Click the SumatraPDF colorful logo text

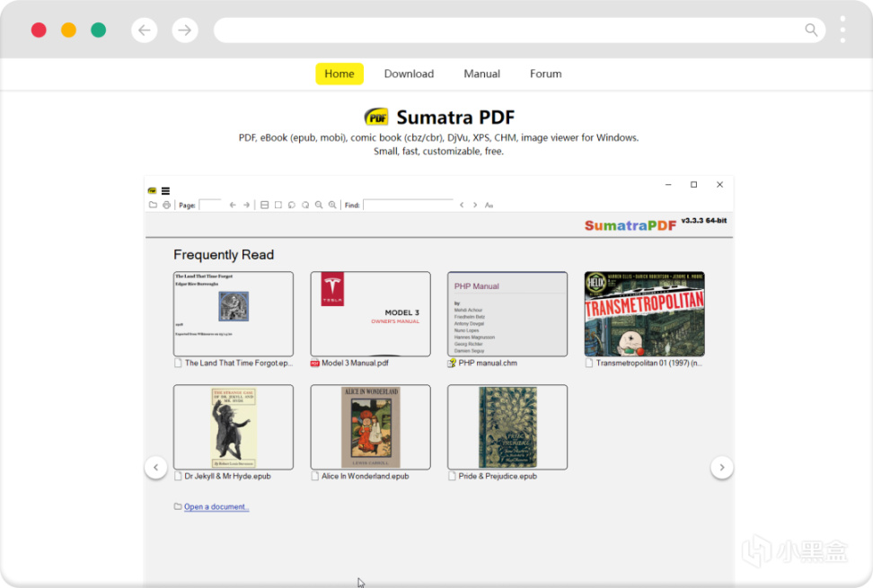click(630, 225)
